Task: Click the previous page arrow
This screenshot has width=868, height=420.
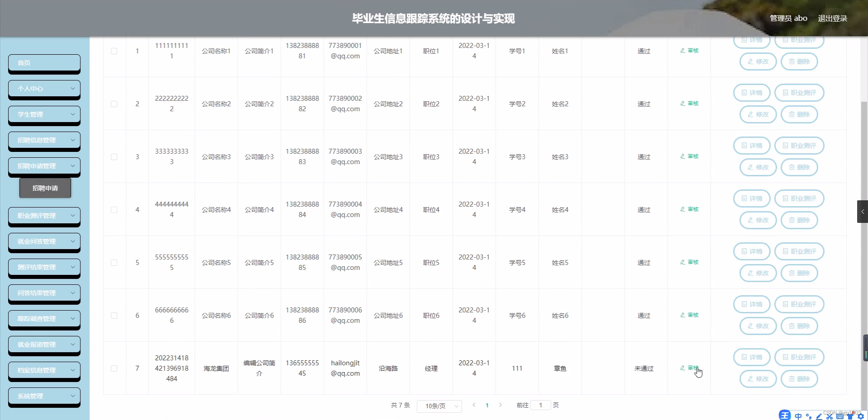Action: point(473,406)
